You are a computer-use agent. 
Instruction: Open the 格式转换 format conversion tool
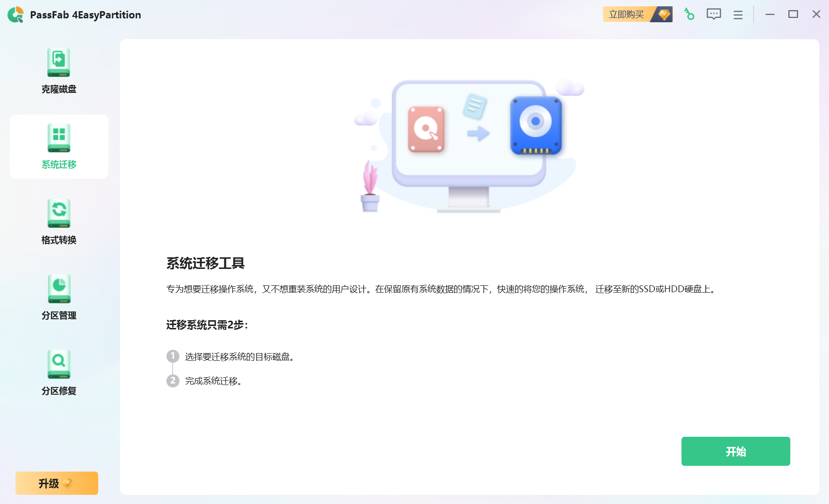(x=59, y=222)
